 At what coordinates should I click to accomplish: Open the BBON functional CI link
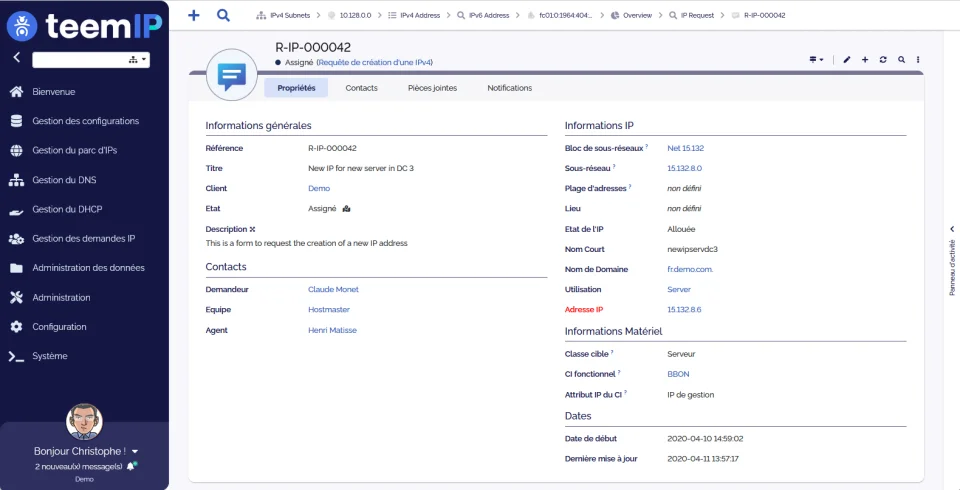point(678,374)
